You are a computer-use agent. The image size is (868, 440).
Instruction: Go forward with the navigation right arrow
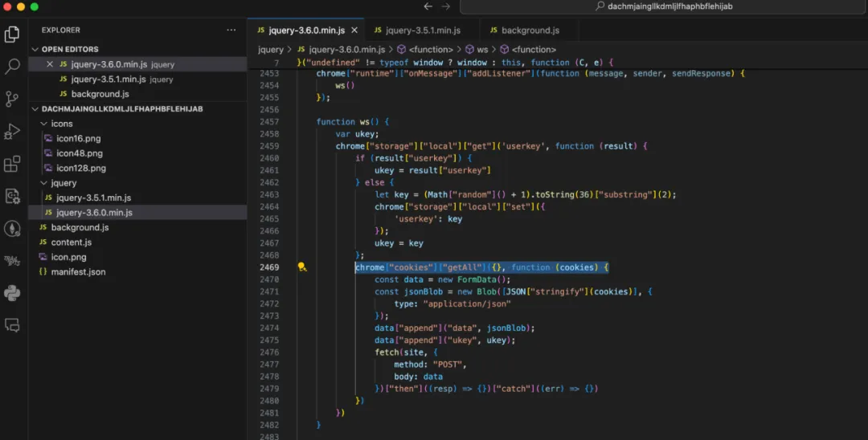pos(445,6)
